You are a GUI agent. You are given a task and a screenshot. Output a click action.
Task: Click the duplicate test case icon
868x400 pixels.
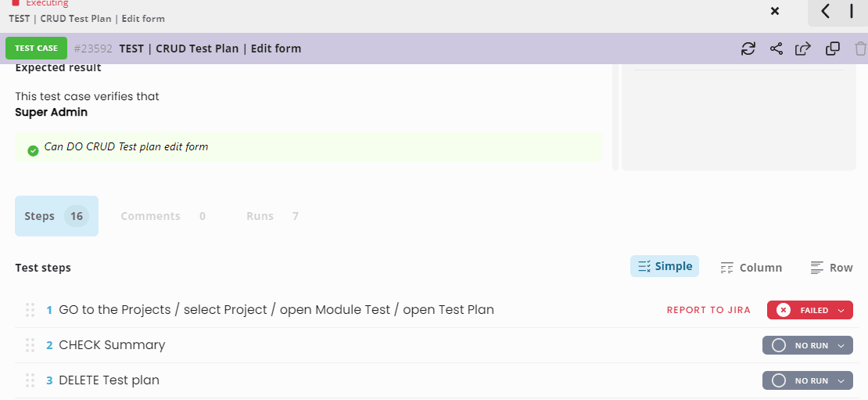pos(833,49)
